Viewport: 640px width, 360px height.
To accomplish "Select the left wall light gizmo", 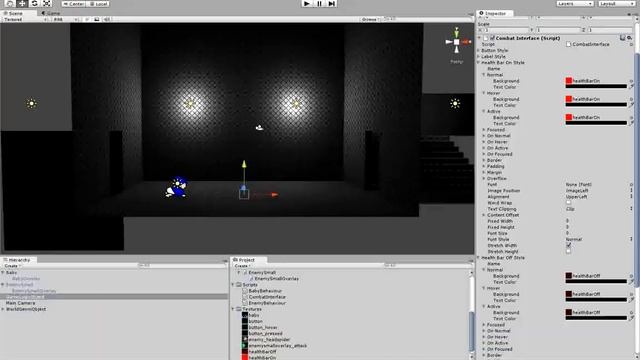I will click(189, 104).
